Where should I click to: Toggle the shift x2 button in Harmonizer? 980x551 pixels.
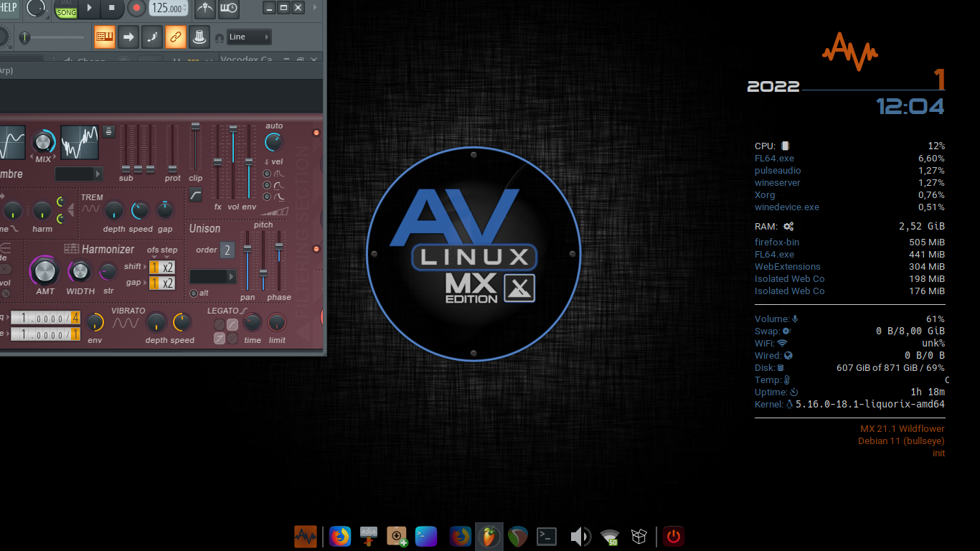[167, 267]
